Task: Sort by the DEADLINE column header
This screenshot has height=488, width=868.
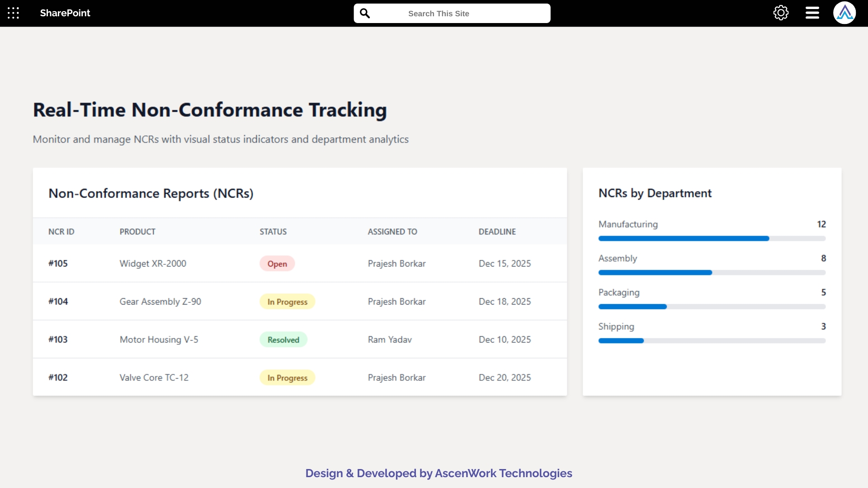Action: [x=497, y=231]
